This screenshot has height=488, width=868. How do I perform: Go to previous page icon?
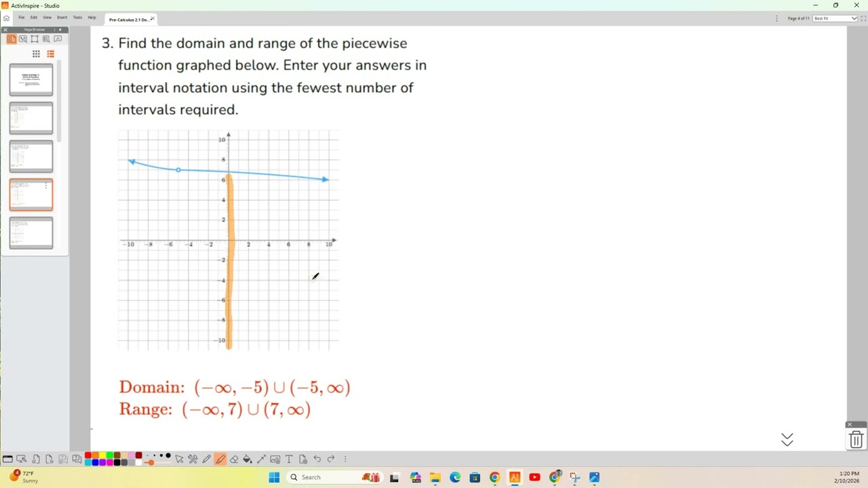36,459
